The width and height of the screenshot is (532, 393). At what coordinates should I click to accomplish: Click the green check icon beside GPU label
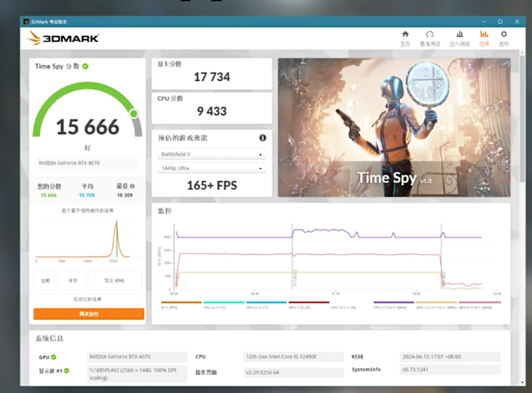pos(53,357)
